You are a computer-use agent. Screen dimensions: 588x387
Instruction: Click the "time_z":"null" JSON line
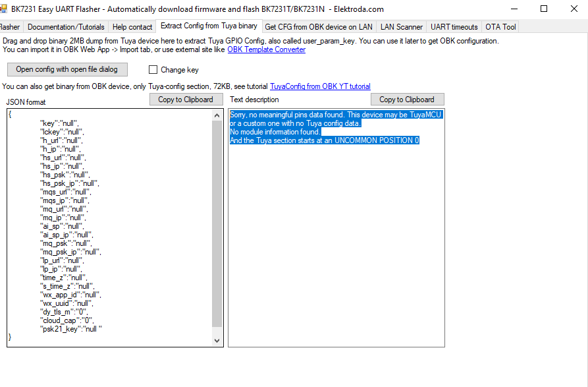[63, 278]
